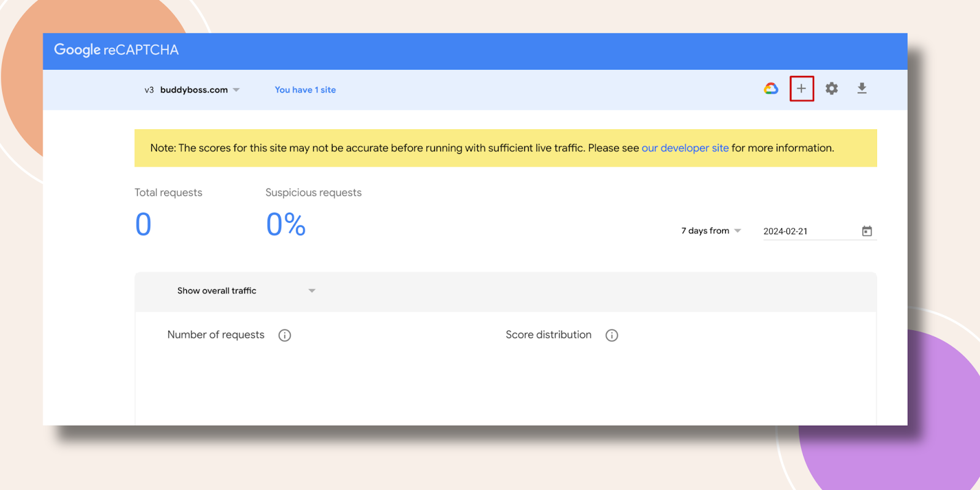This screenshot has height=490, width=980.
Task: Follow the "You have 1 site" link
Action: point(305,90)
